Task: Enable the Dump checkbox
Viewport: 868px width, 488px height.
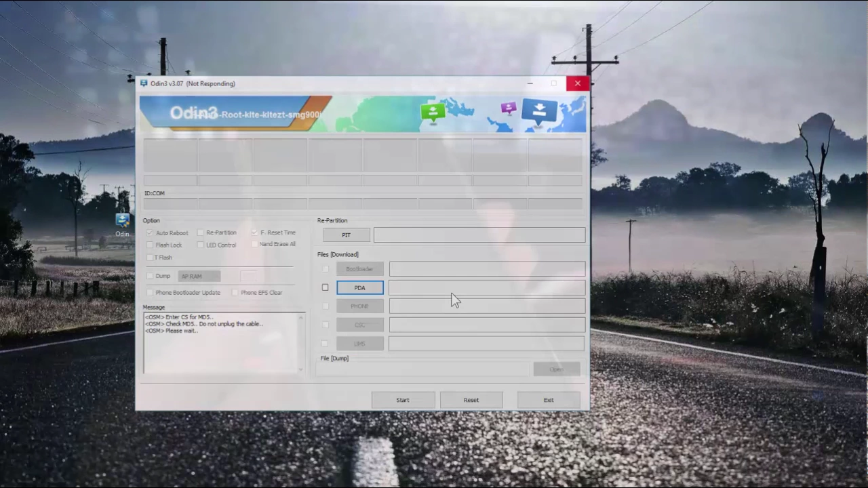Action: click(x=150, y=276)
